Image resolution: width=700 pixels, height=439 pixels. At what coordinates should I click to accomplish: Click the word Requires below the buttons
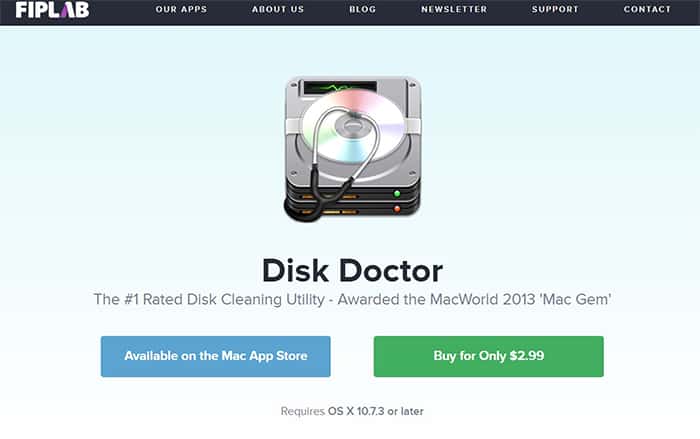(x=303, y=411)
